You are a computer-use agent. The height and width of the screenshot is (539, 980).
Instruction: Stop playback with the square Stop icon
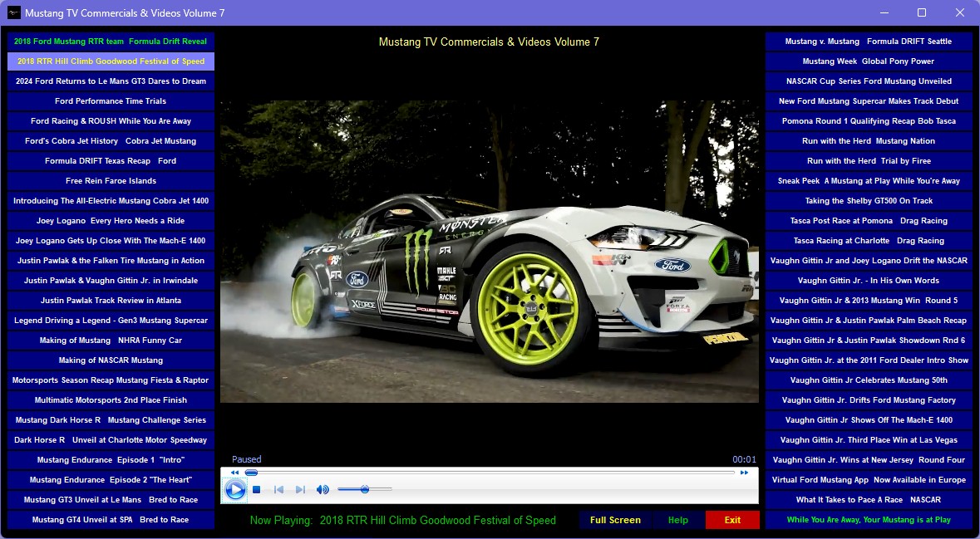coord(256,490)
